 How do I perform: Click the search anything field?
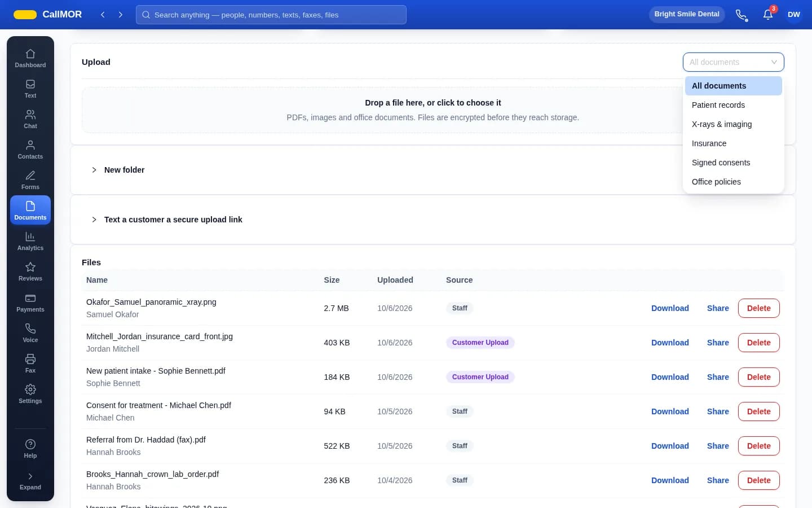tap(271, 15)
